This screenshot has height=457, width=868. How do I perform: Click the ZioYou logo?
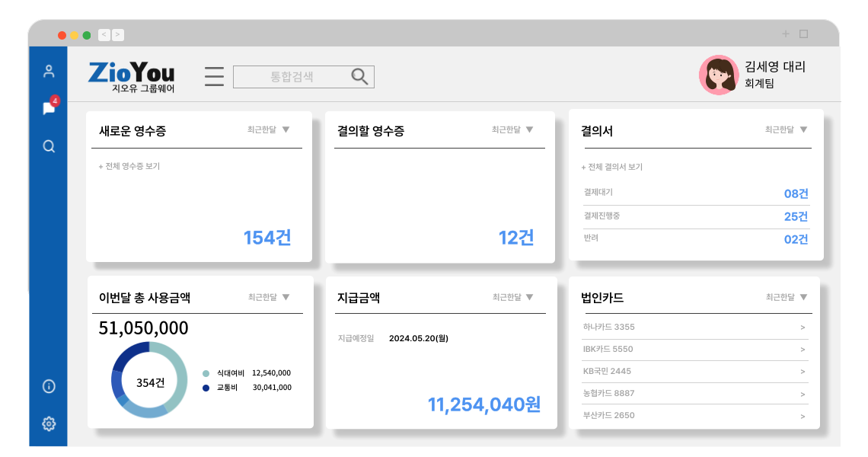click(131, 76)
